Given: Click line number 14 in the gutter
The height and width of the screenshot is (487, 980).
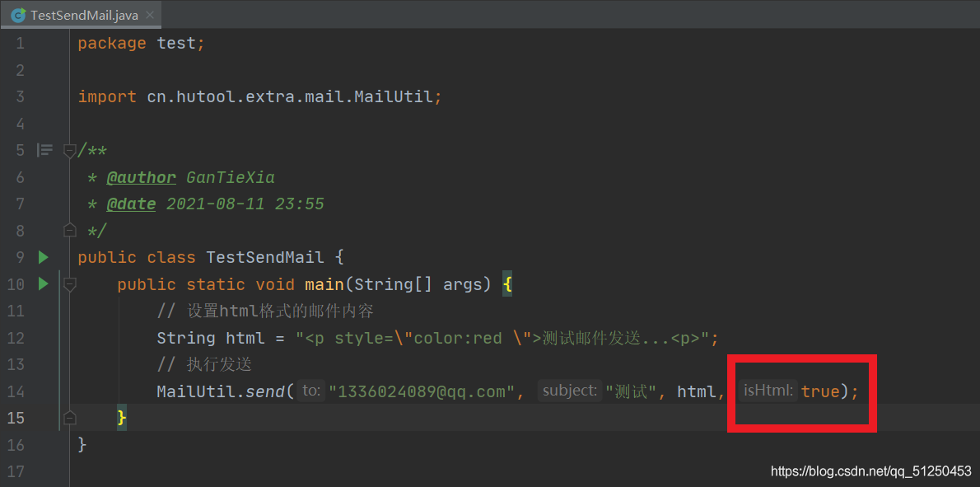Looking at the screenshot, I should coord(16,391).
